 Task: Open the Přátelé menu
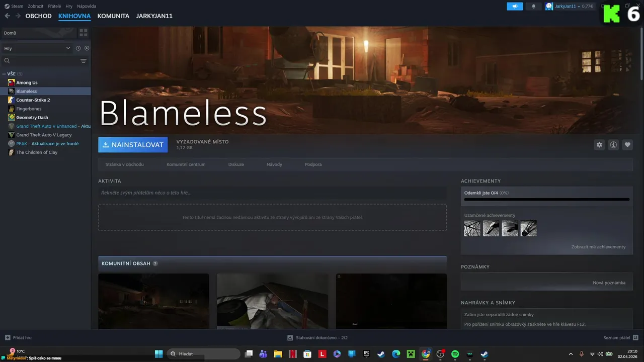click(x=54, y=7)
